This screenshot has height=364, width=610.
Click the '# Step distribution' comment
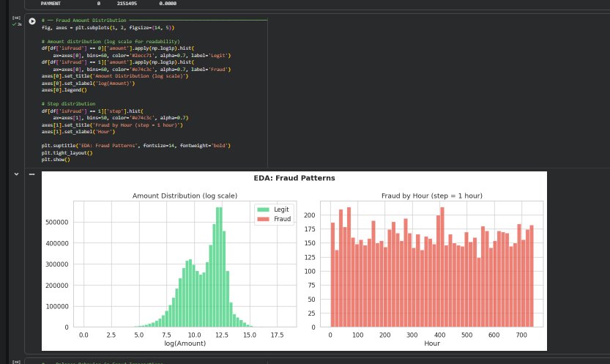click(x=69, y=104)
